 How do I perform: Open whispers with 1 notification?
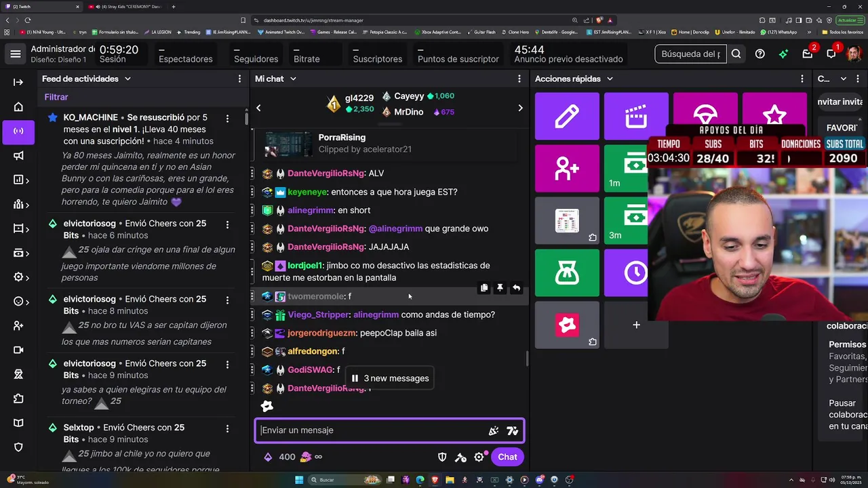point(831,54)
